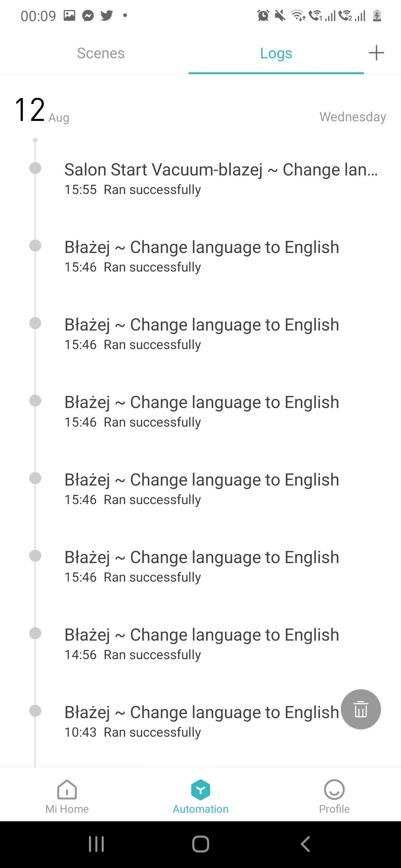This screenshot has width=401, height=868.
Task: Switch to the Scenes tab
Action: 101,53
